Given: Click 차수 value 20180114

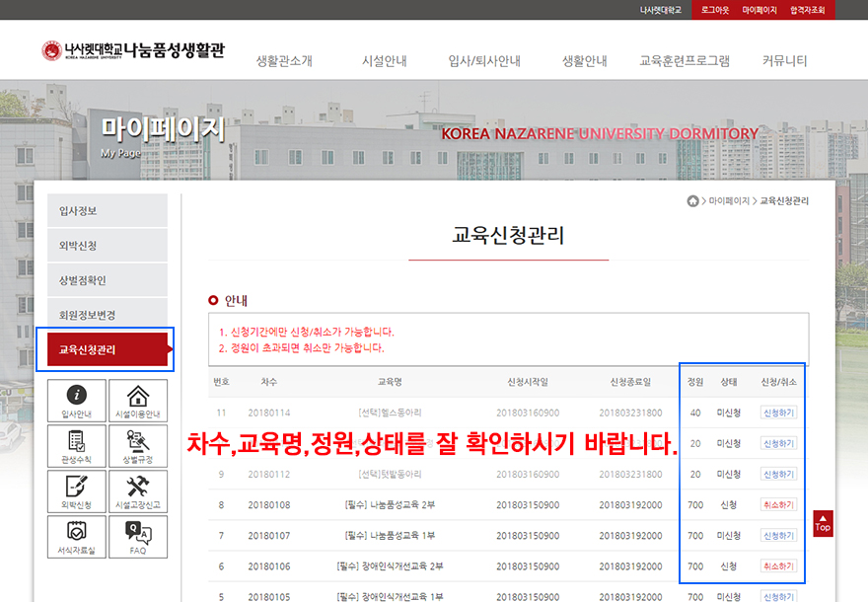Looking at the screenshot, I should [x=269, y=413].
